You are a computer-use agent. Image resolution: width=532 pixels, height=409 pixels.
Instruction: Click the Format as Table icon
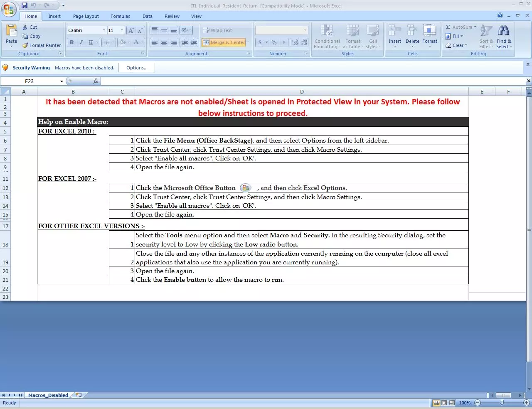pos(353,31)
